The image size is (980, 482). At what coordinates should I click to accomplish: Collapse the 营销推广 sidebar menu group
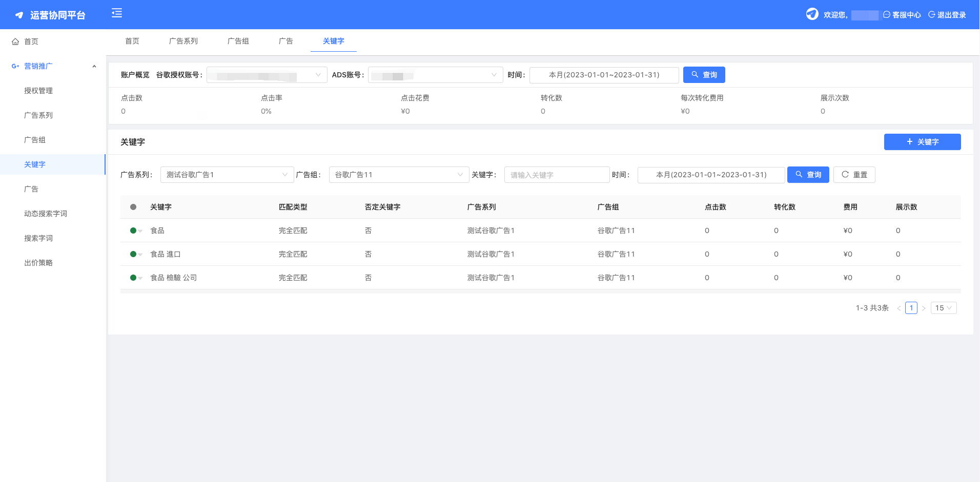94,66
